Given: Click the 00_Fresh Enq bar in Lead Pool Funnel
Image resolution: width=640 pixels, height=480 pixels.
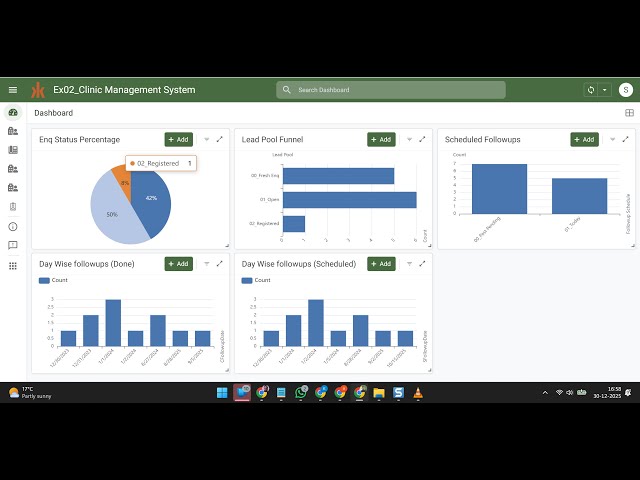Looking at the screenshot, I should coord(338,176).
